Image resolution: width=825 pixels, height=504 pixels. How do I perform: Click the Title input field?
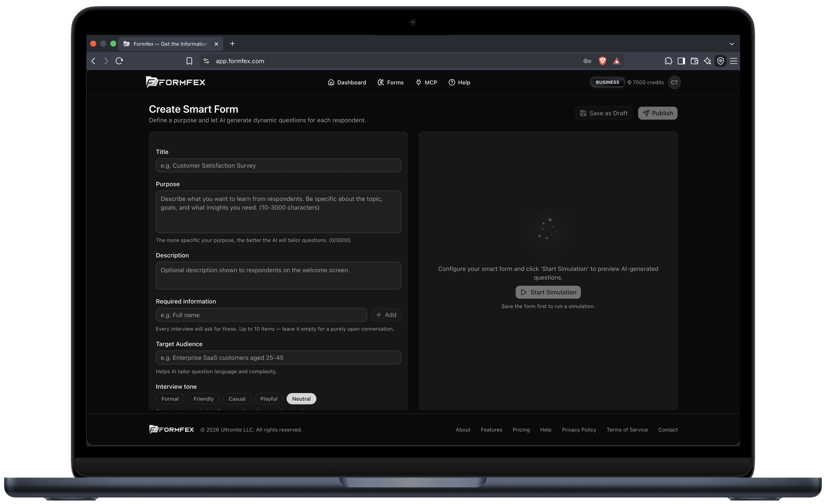278,165
